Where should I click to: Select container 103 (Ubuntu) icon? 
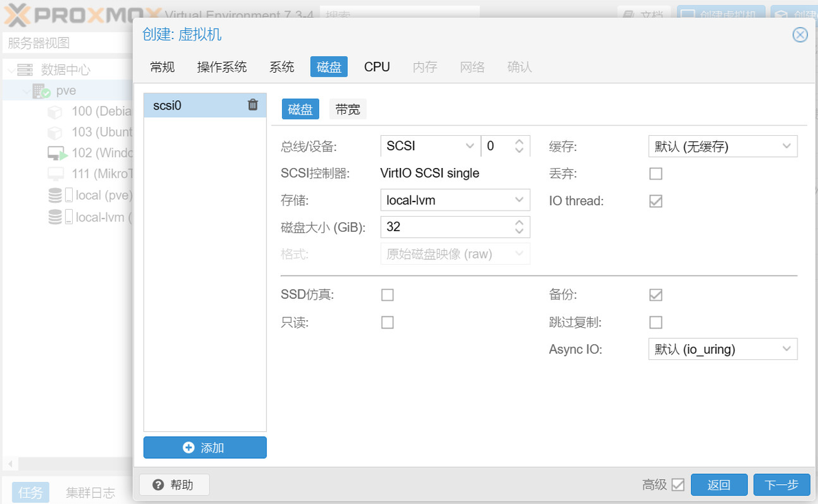pos(55,132)
